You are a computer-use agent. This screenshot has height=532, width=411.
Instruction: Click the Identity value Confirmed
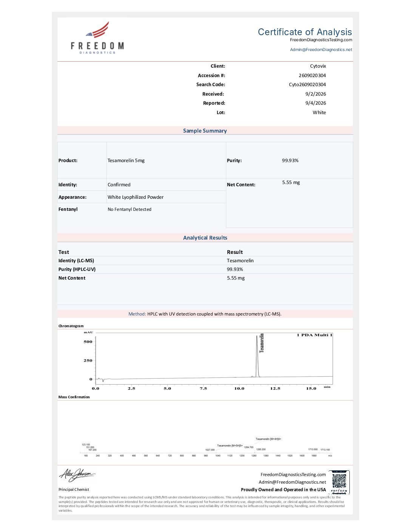[x=119, y=185]
